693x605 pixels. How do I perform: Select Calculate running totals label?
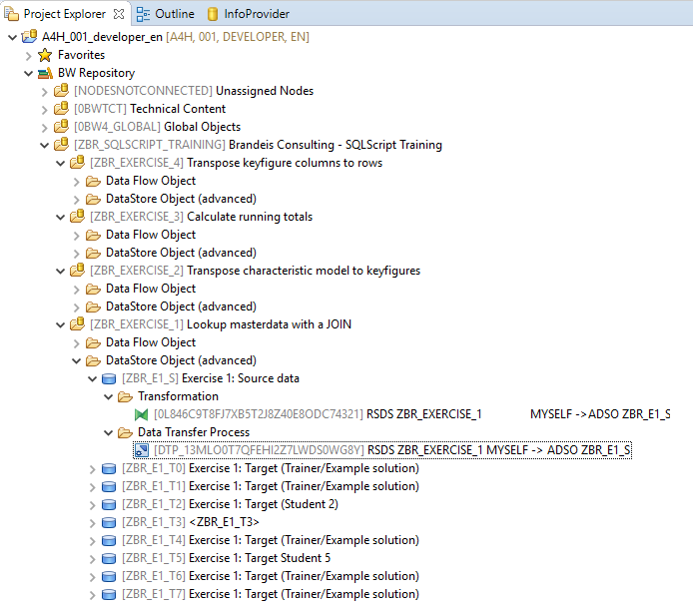250,217
